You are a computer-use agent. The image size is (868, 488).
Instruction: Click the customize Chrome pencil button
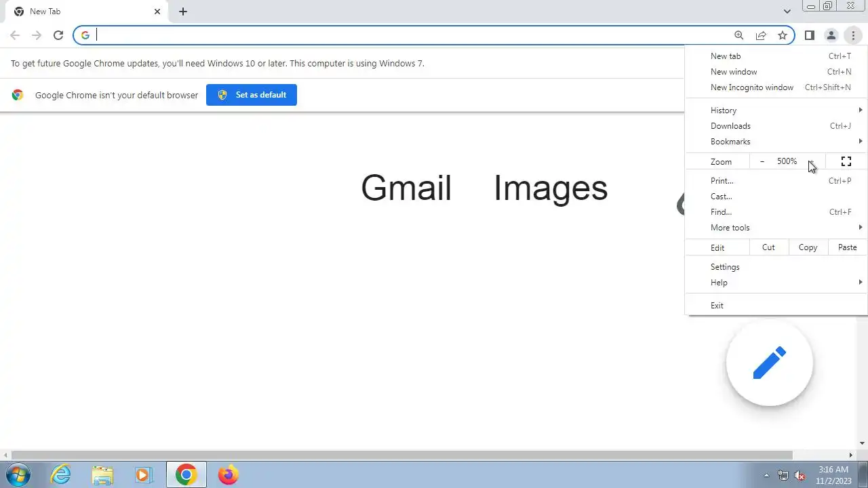point(770,363)
